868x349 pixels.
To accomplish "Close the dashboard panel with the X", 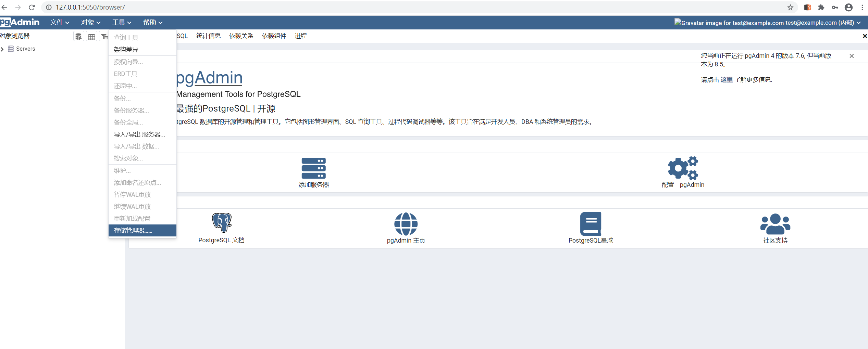I will [865, 36].
